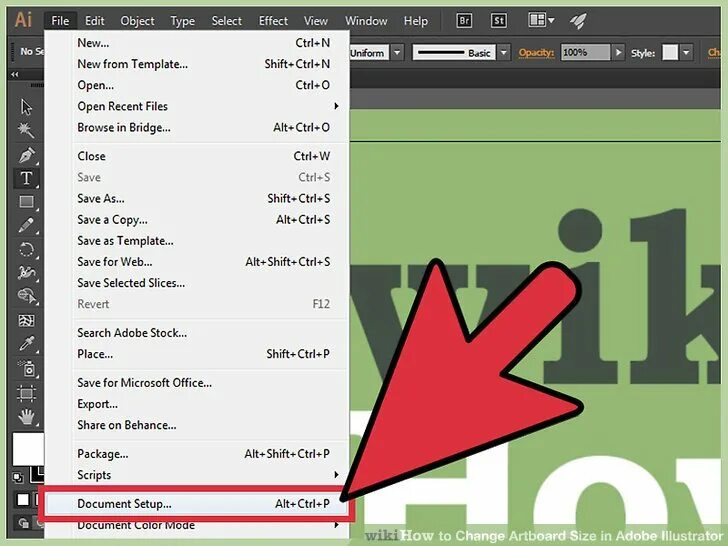728x546 pixels.
Task: Open Adobe Bridge with Br icon
Action: [x=464, y=20]
